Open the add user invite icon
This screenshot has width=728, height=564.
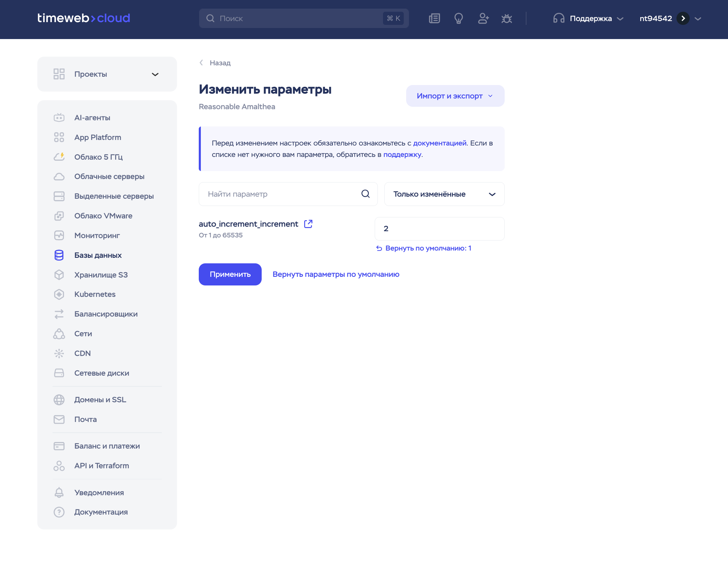(x=483, y=18)
